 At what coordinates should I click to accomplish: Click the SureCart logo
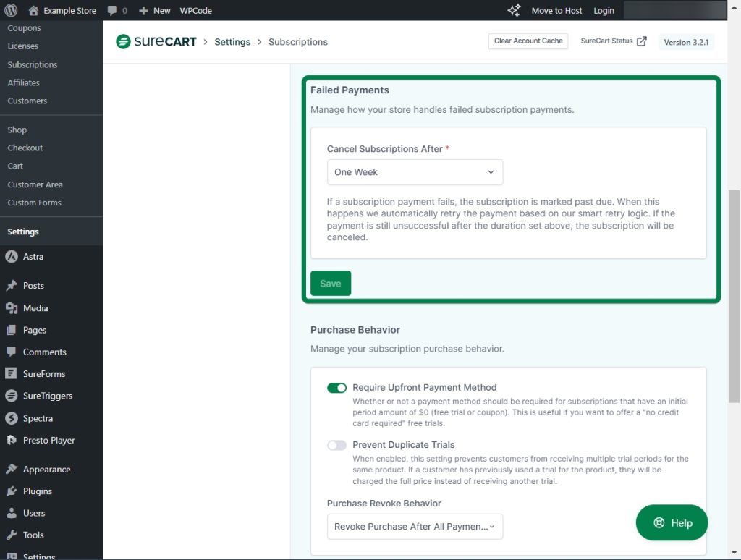(156, 42)
